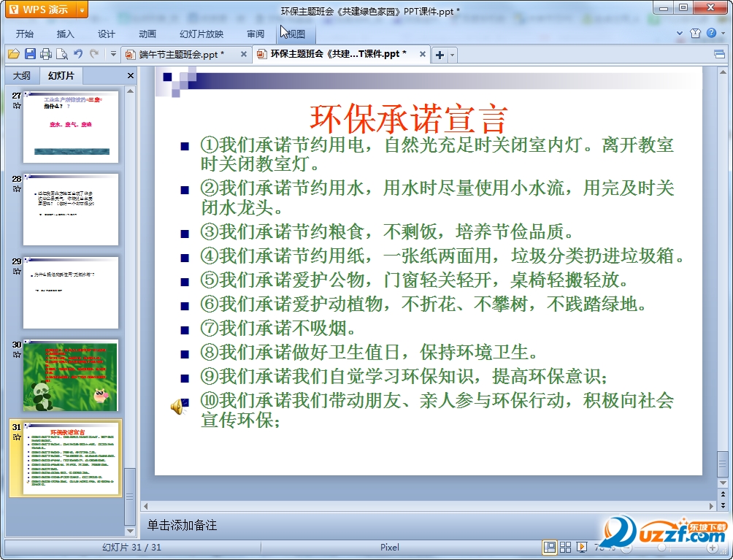Switch to normal view in status bar
733x560 pixels.
pyautogui.click(x=549, y=547)
